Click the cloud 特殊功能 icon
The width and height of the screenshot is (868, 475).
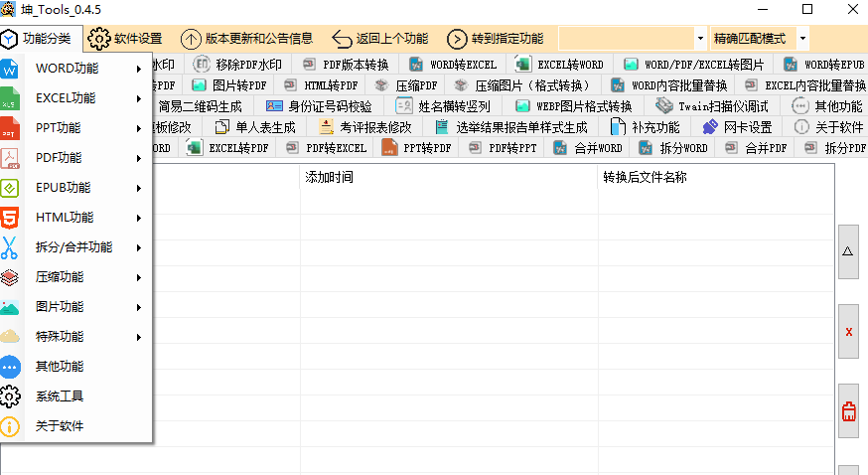pyautogui.click(x=10, y=337)
